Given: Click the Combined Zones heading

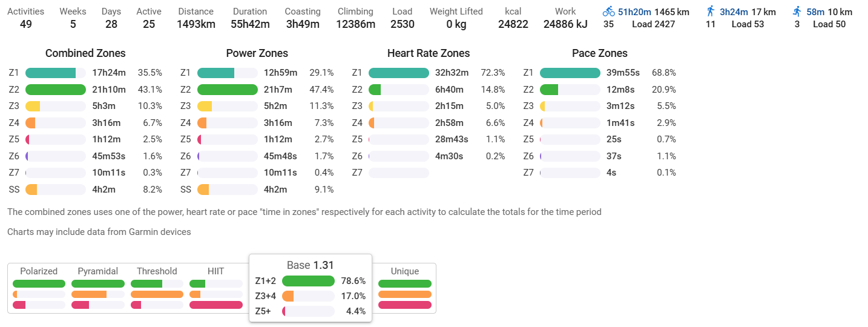Looking at the screenshot, I should (85, 53).
